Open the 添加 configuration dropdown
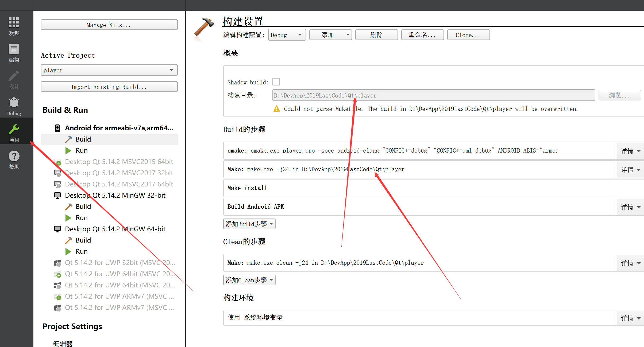 (x=330, y=35)
